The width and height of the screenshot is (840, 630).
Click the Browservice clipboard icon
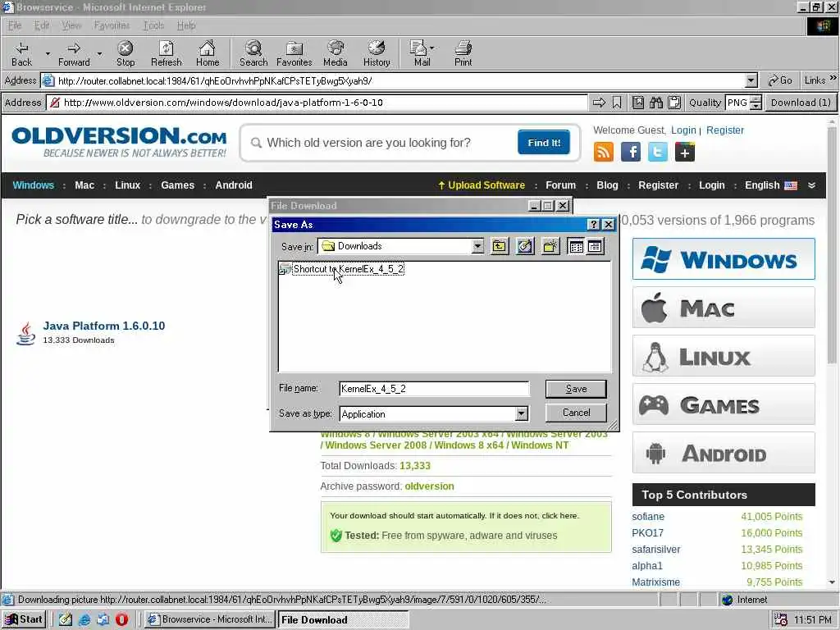point(674,103)
